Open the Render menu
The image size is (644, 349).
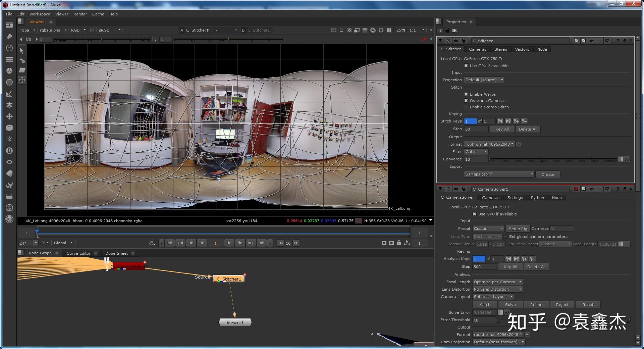(80, 14)
